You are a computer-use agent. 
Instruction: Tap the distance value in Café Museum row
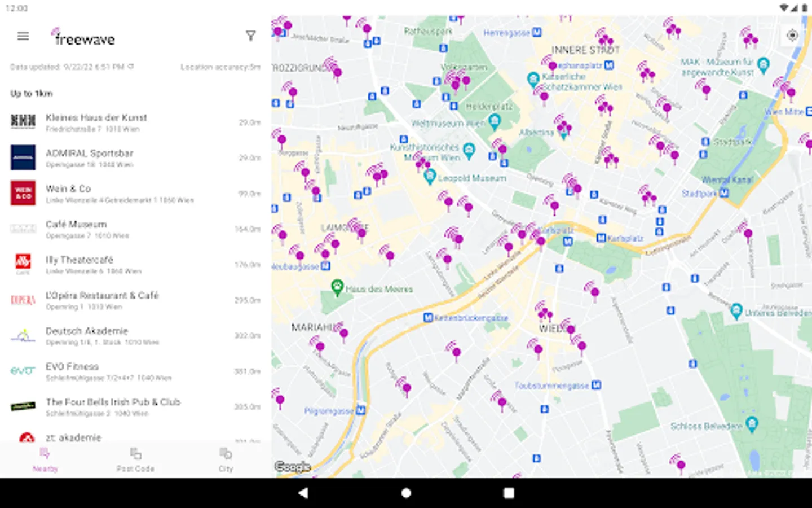coord(248,229)
